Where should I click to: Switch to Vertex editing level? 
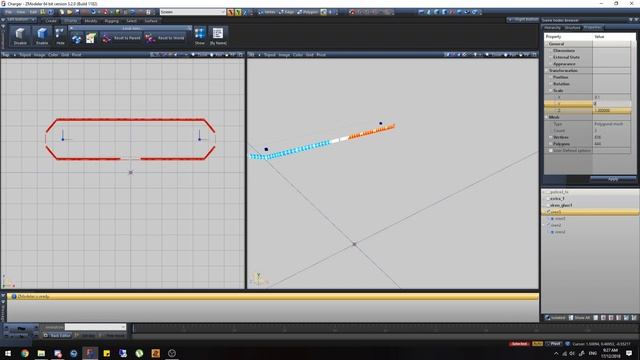tap(267, 12)
